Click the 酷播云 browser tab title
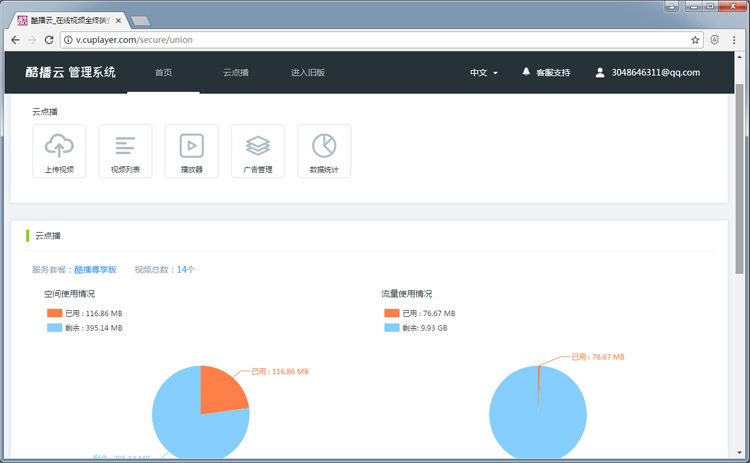This screenshot has width=750, height=463. (x=71, y=21)
